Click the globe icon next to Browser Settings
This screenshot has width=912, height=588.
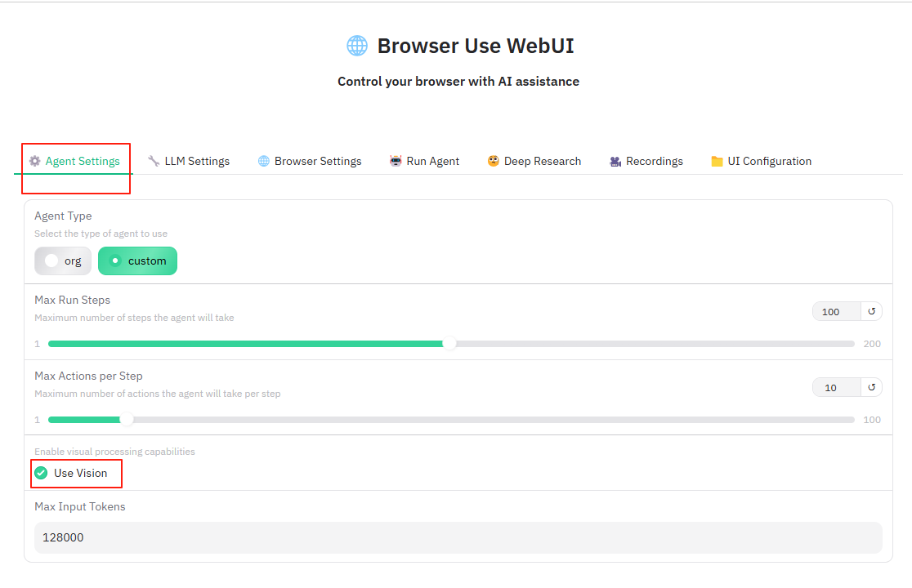pyautogui.click(x=263, y=160)
